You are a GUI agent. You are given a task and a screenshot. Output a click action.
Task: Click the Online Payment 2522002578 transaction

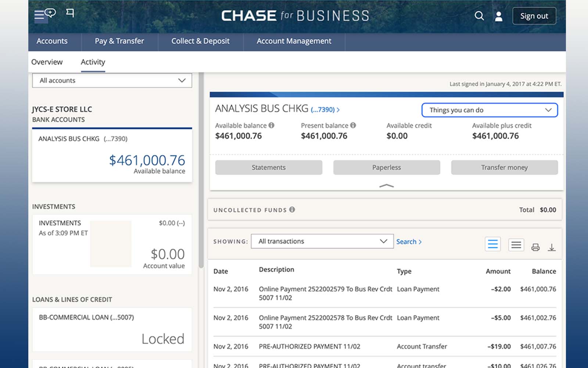click(385, 322)
